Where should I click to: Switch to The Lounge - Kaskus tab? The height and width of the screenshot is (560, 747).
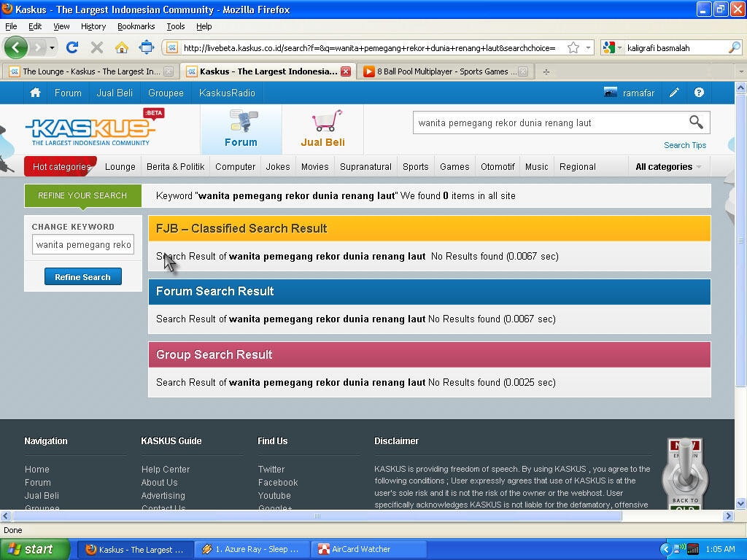coord(90,71)
